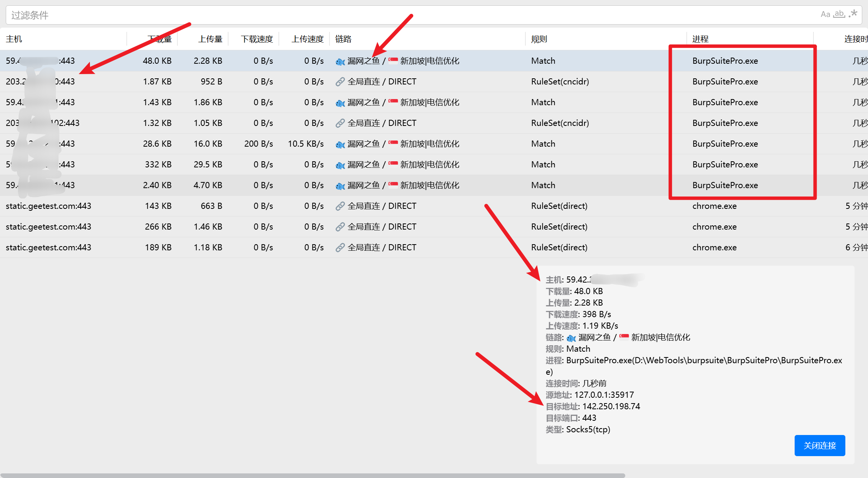Screen dimensions: 868x478
Task: Click Singapore flag icon in the 1.43 KB row
Action: pos(393,102)
